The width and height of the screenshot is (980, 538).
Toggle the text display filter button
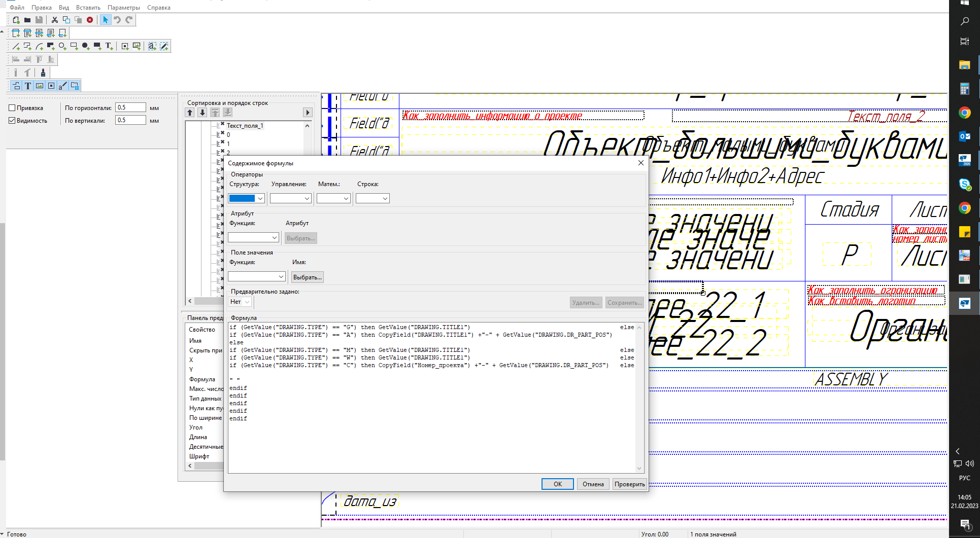click(x=28, y=86)
